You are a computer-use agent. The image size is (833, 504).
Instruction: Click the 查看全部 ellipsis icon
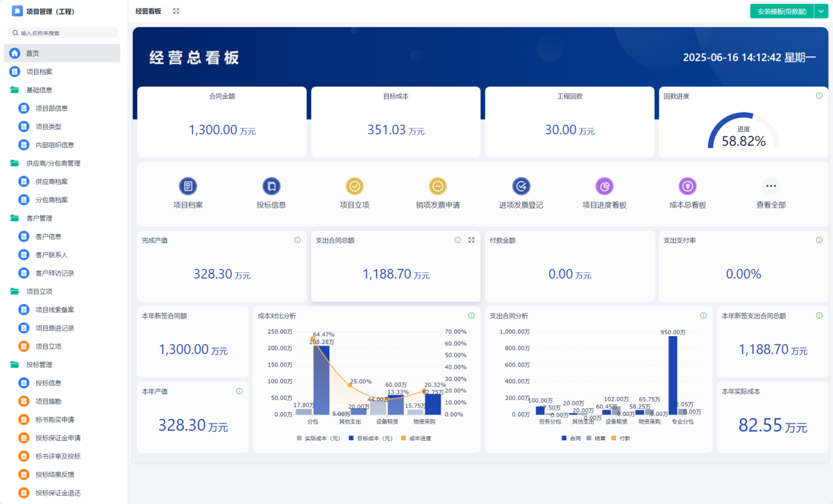(x=771, y=186)
